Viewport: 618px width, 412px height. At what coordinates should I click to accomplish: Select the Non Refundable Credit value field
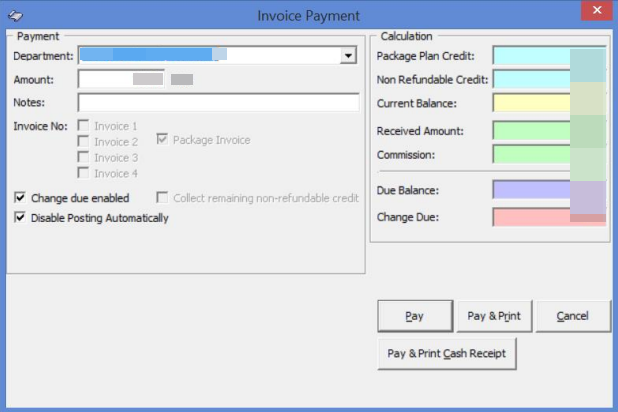tap(549, 79)
